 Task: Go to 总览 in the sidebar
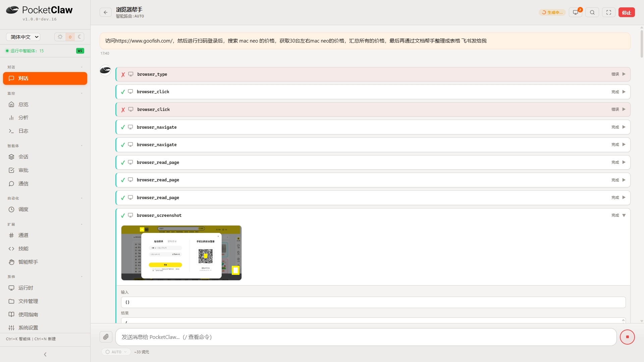click(45, 105)
